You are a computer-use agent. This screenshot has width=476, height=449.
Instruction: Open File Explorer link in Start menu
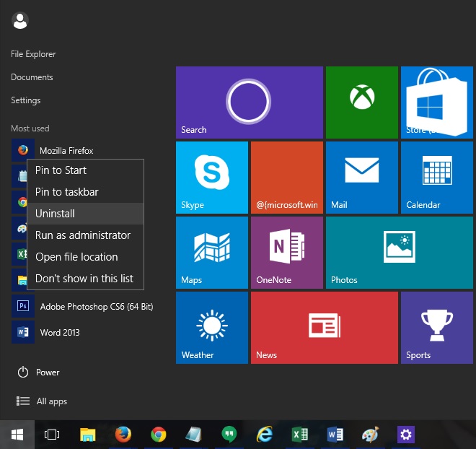(33, 54)
